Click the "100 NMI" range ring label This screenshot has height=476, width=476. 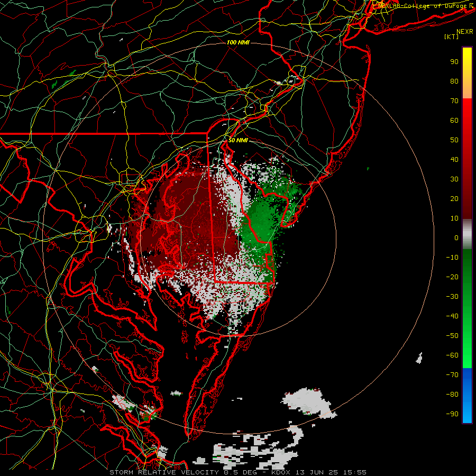[238, 42]
